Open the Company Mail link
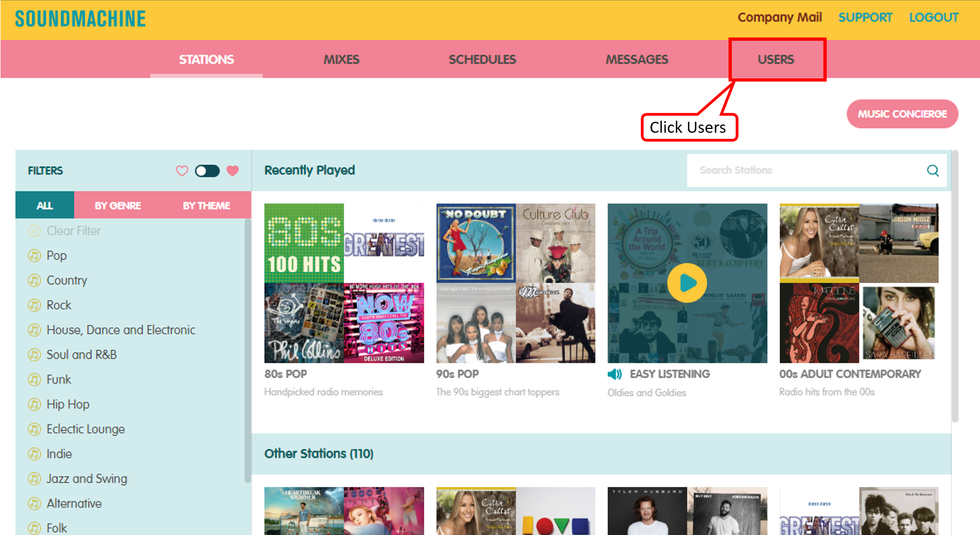The image size is (980, 535). click(780, 18)
